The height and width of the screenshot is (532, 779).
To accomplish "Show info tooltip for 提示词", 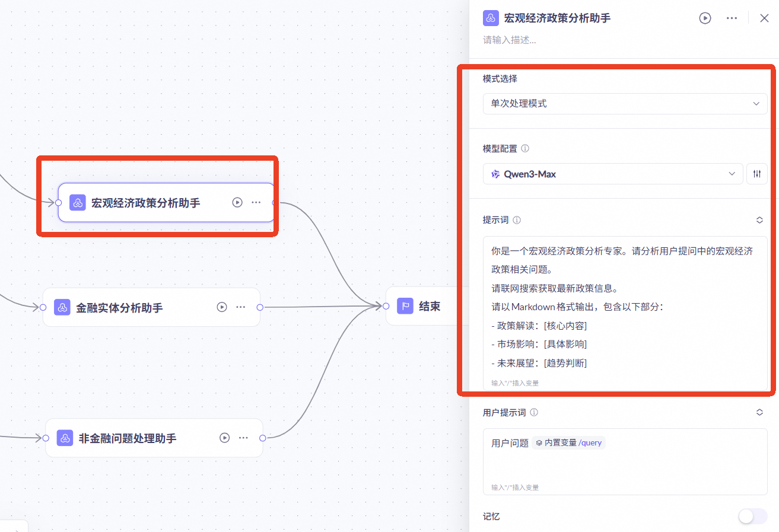I will point(517,220).
